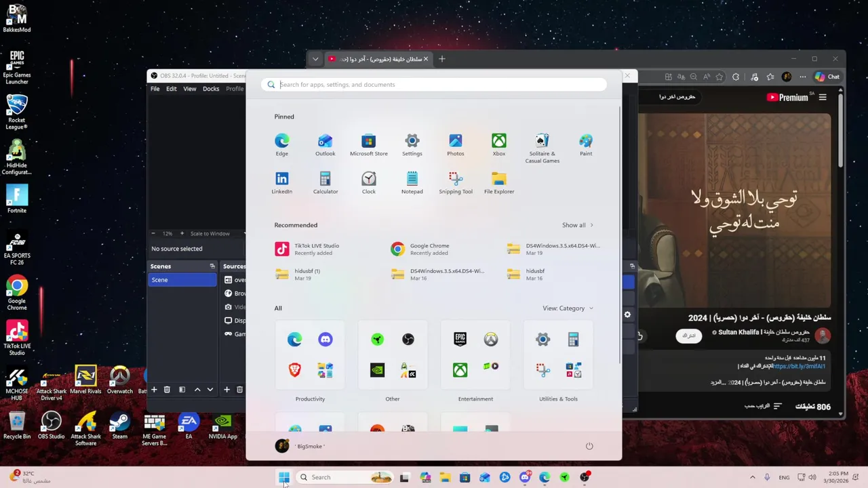
Task: Open the Photos app
Action: tap(455, 144)
